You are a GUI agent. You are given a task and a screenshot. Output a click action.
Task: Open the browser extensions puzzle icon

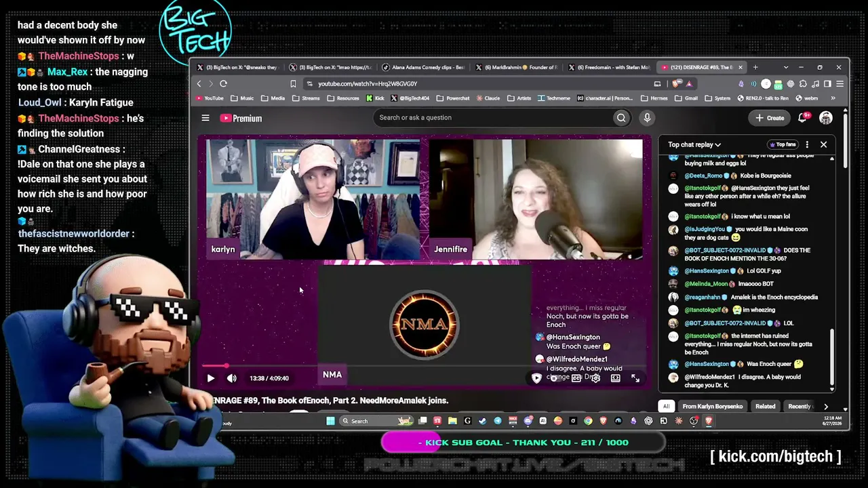(803, 83)
